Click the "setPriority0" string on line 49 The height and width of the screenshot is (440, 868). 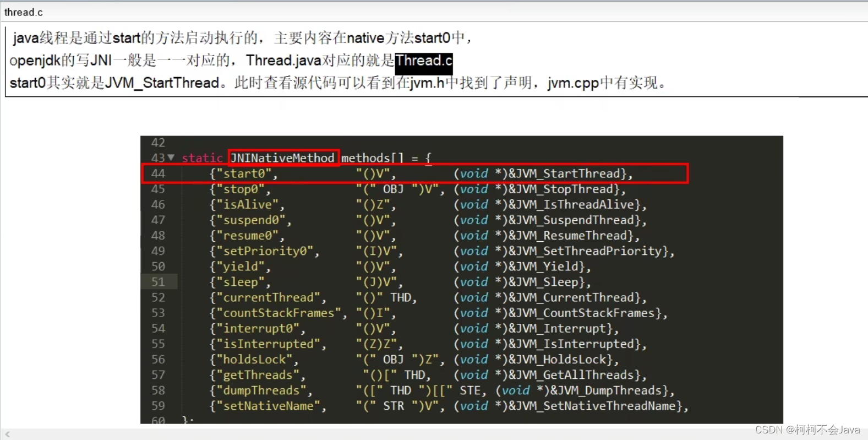pos(265,251)
